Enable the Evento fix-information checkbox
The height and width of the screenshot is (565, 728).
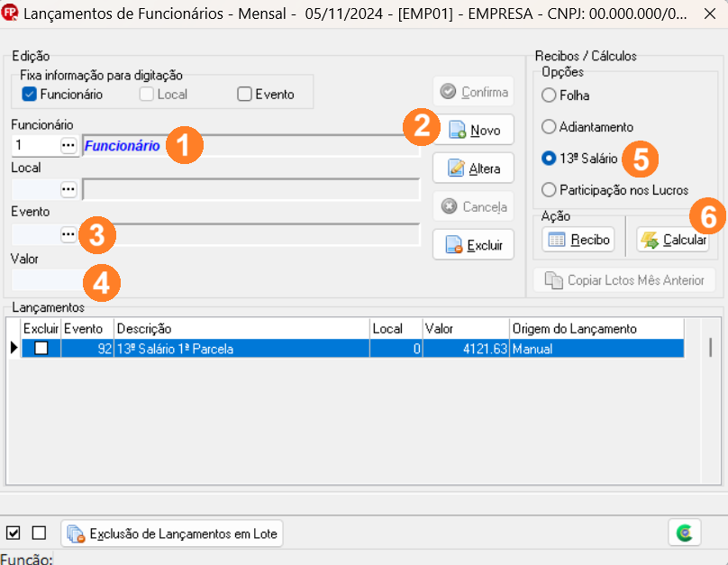(x=243, y=95)
